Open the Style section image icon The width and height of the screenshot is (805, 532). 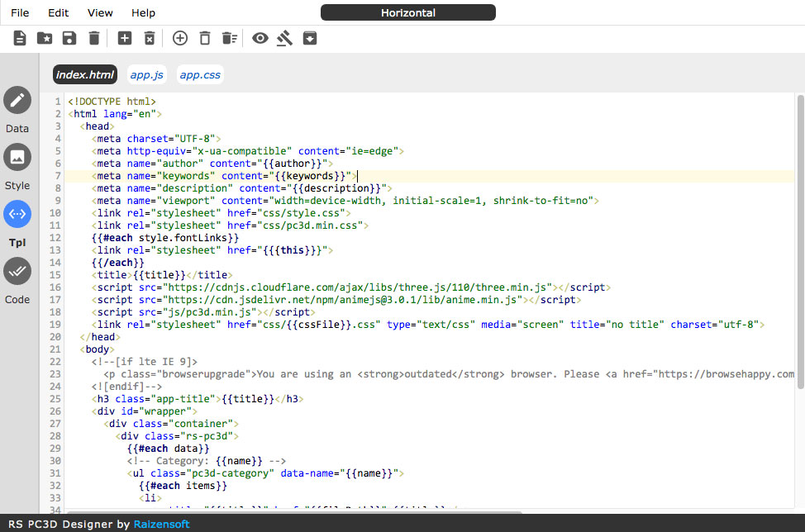click(17, 157)
